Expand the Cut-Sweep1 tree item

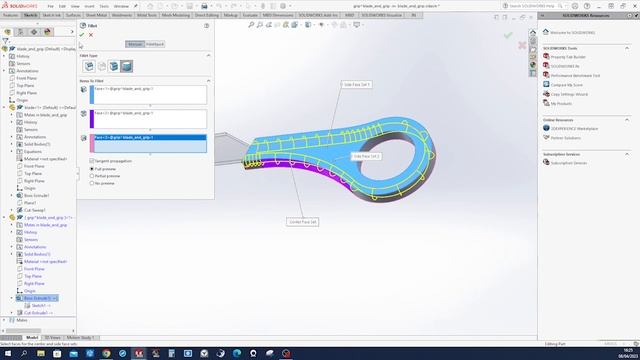point(12,210)
